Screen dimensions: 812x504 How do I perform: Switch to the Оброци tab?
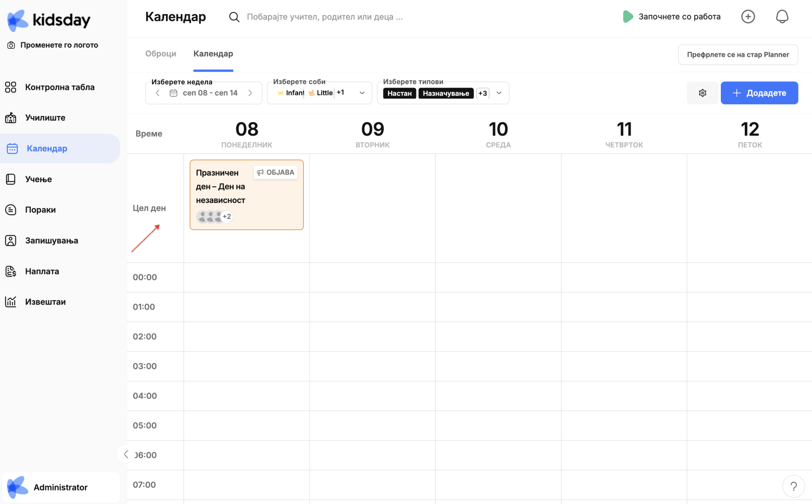point(161,54)
